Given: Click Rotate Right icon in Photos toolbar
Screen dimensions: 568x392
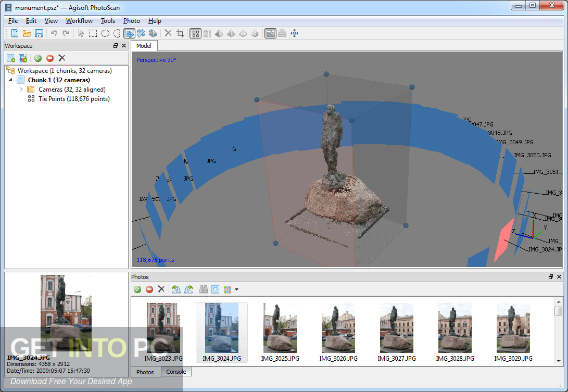Looking at the screenshot, I should click(x=176, y=289).
